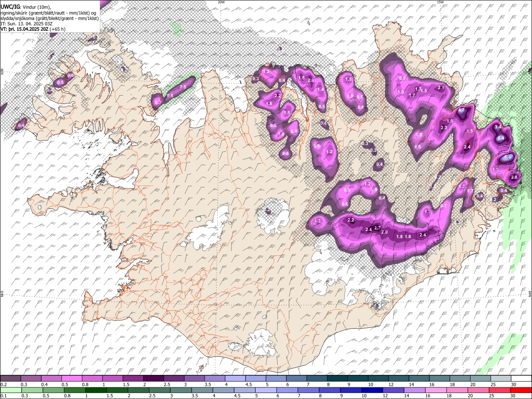Click the palest green swatch labeled 0.1

[x=10, y=390]
